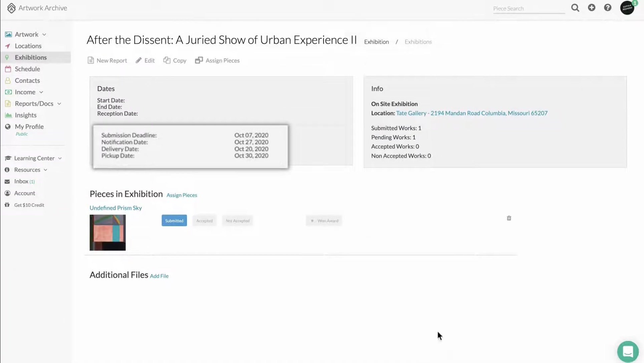Click the search magnifier icon
The width and height of the screenshot is (644, 363).
[575, 8]
